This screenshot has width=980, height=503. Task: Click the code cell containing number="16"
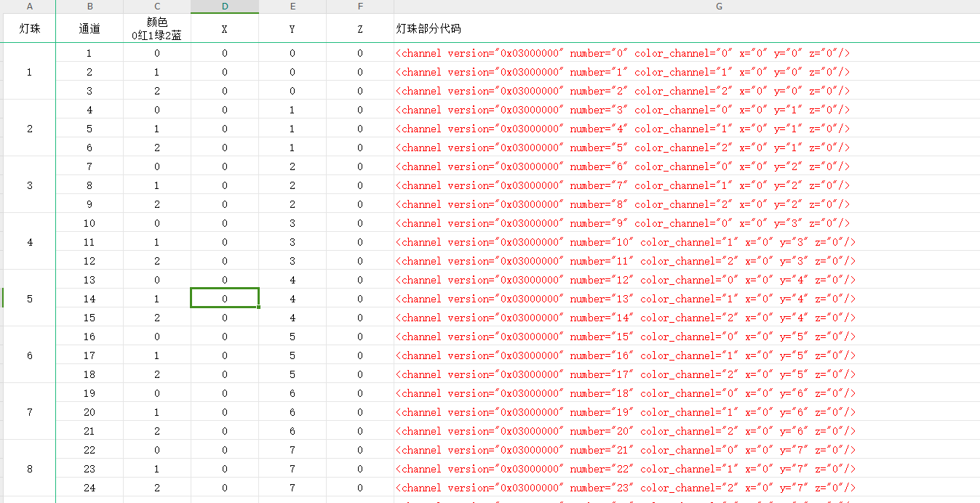coord(687,355)
